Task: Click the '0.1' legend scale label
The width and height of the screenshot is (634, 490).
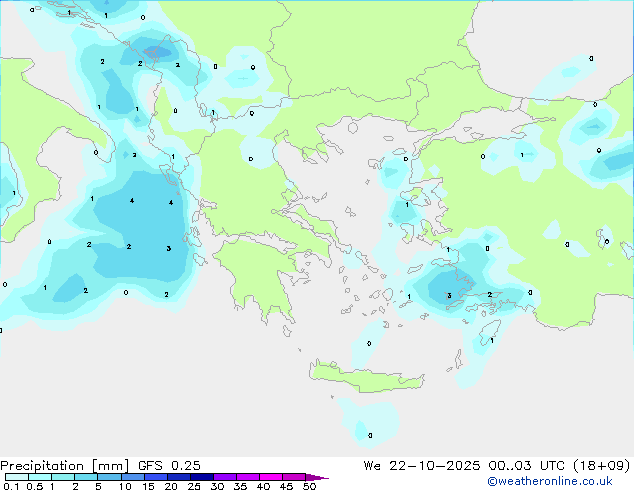Action: click(11, 486)
